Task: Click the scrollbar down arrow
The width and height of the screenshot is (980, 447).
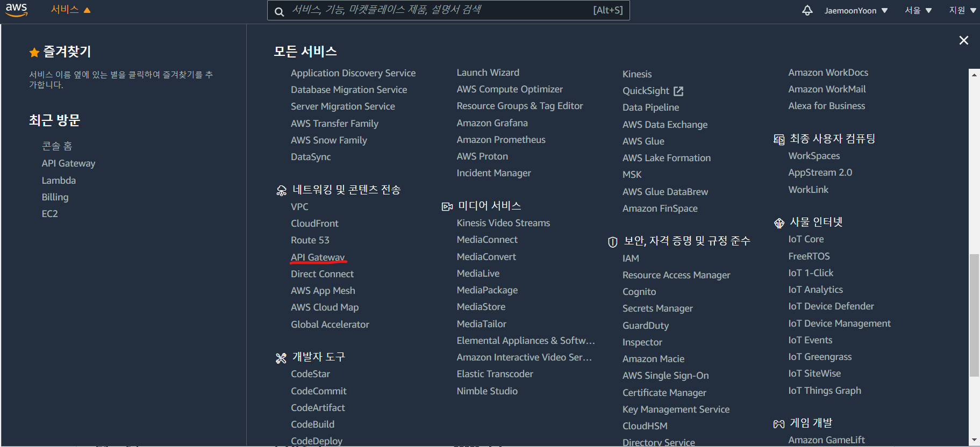Action: (x=974, y=440)
